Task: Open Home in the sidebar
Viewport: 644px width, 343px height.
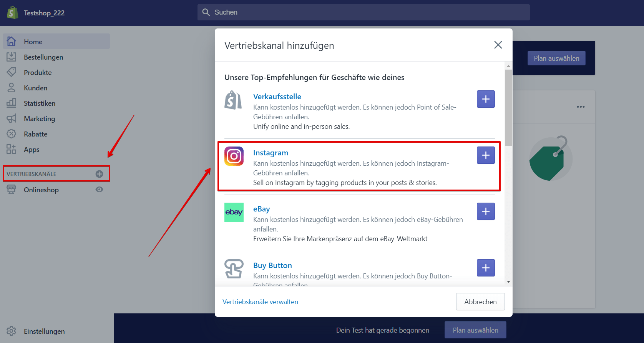Action: point(56,41)
